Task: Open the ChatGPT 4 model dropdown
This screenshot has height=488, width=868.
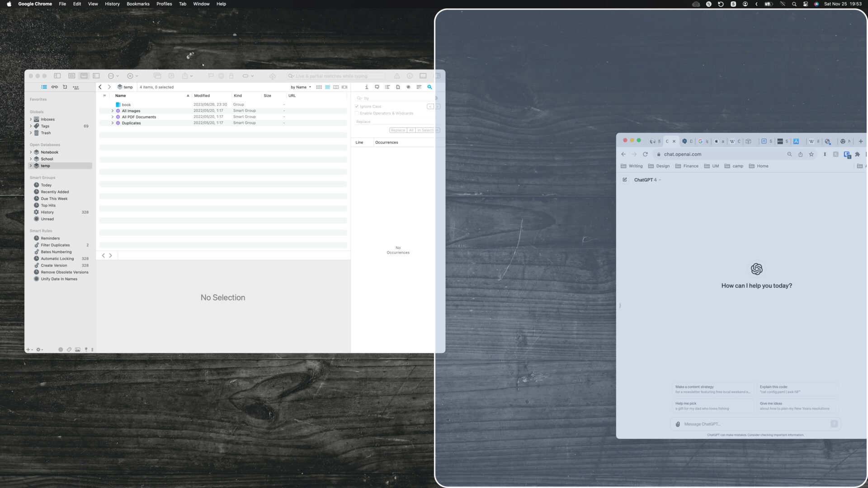Action: [x=647, y=180]
